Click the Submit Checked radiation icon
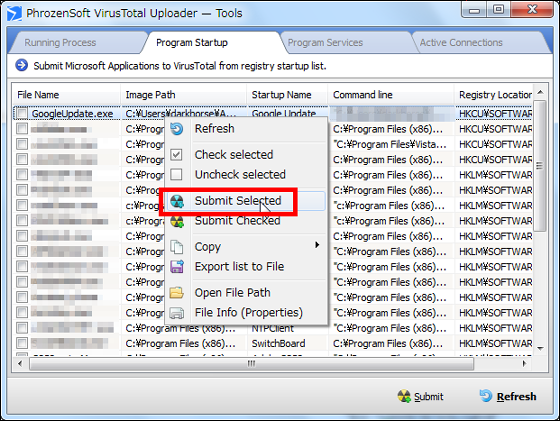 [177, 221]
